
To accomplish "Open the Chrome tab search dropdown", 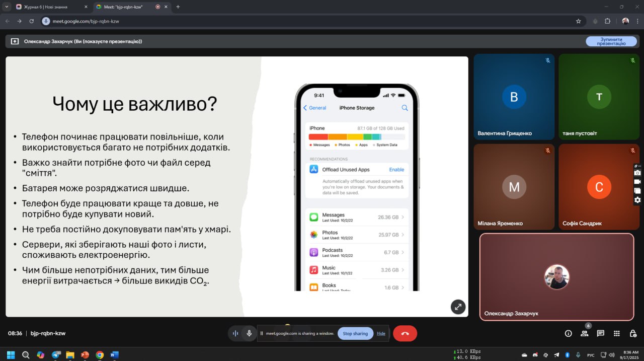I will click(x=7, y=7).
